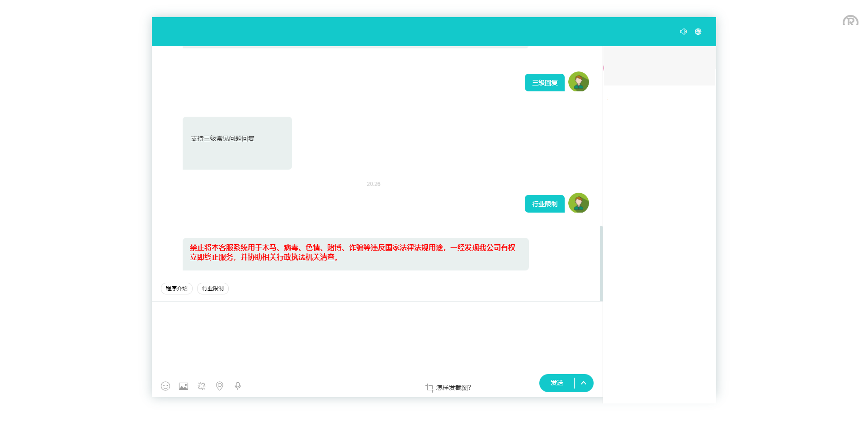
Task: Click the 三级回复 sent message bubble
Action: 544,83
